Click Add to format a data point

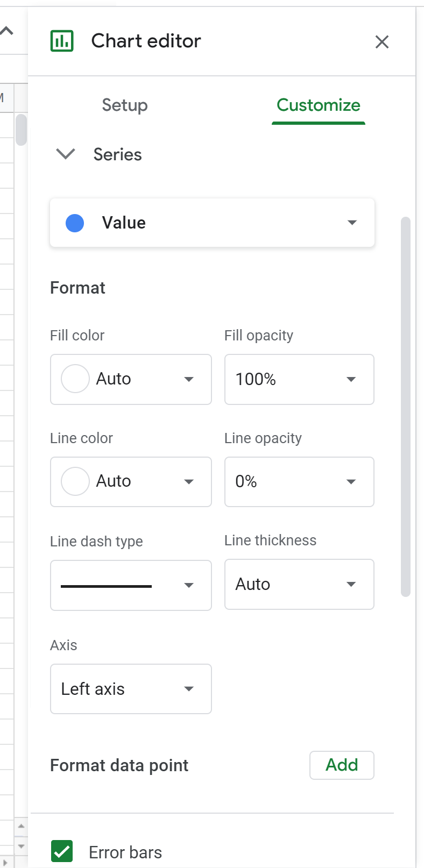[x=342, y=765]
